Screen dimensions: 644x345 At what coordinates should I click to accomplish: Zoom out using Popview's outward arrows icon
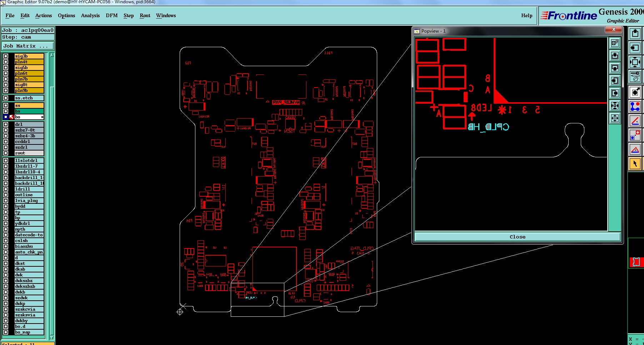tap(615, 118)
